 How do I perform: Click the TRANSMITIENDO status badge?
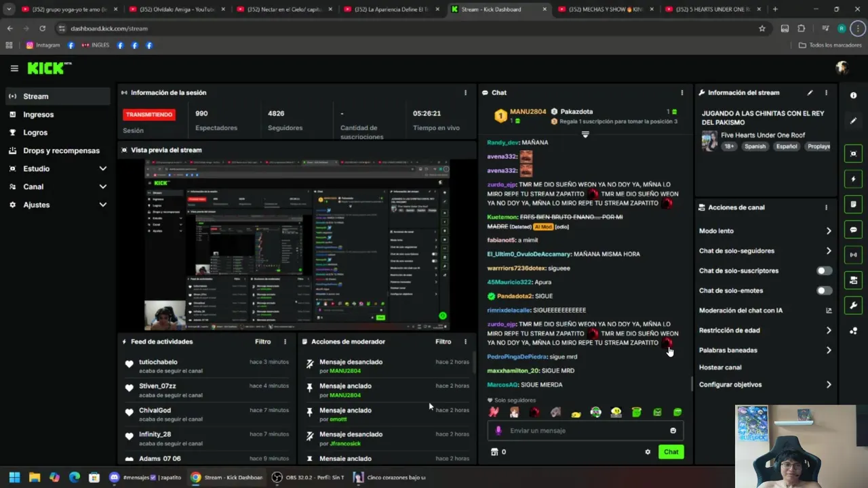click(149, 115)
